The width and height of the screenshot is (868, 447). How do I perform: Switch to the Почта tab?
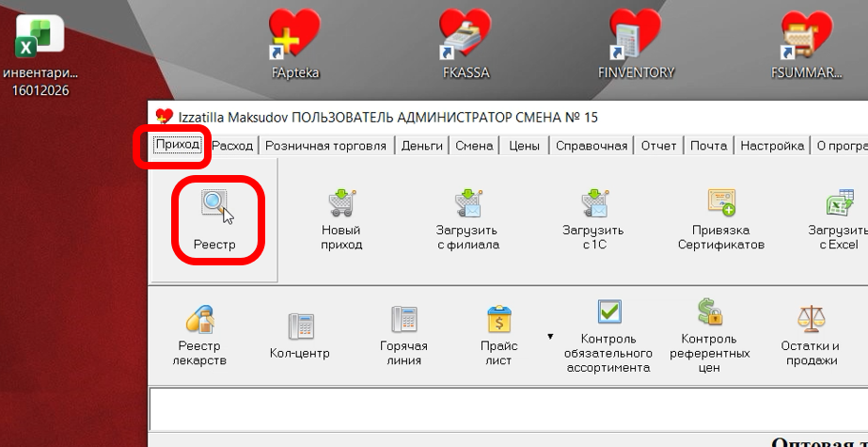[x=708, y=146]
